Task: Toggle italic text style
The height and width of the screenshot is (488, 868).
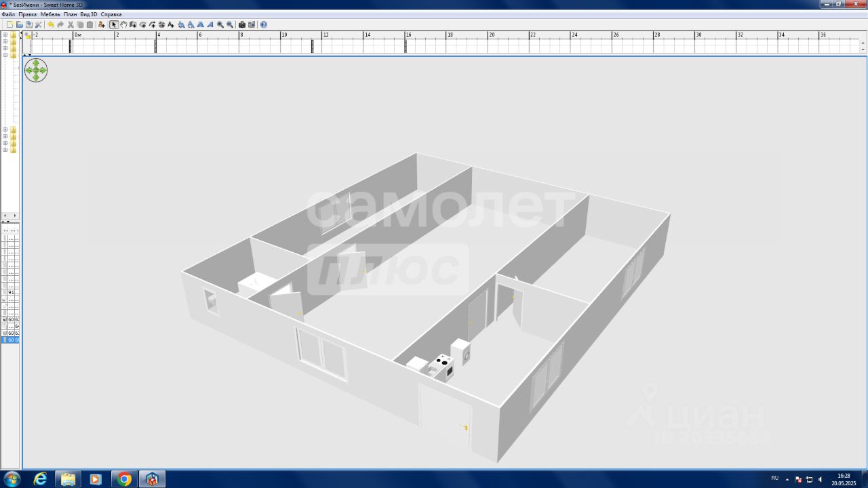Action: 210,24
